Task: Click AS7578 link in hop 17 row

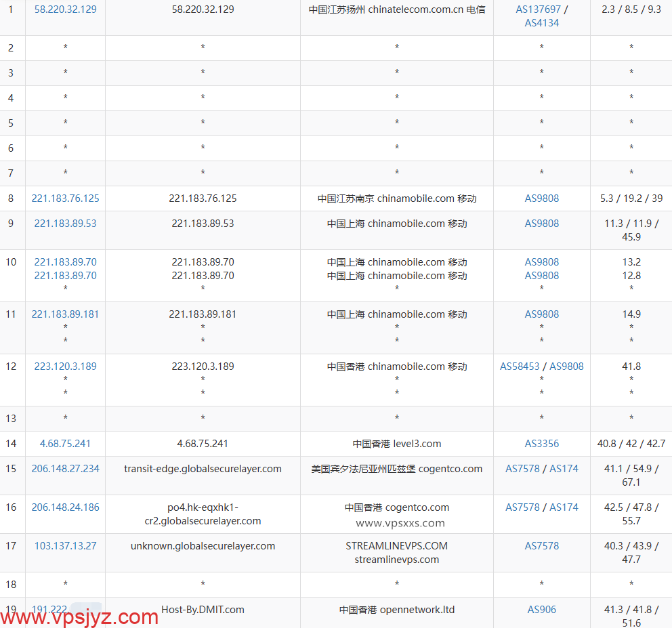Action: point(542,546)
